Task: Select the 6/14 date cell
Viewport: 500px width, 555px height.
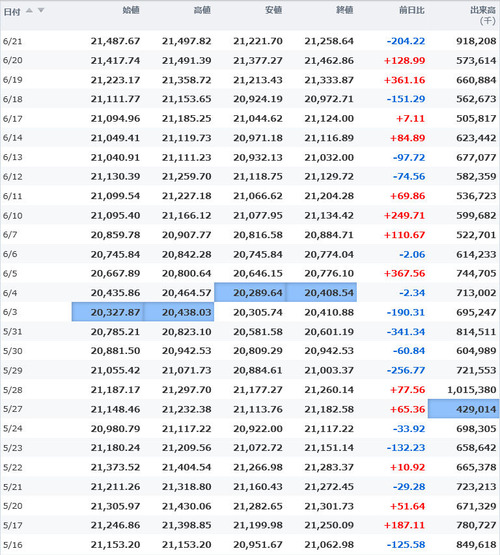Action: tap(12, 138)
